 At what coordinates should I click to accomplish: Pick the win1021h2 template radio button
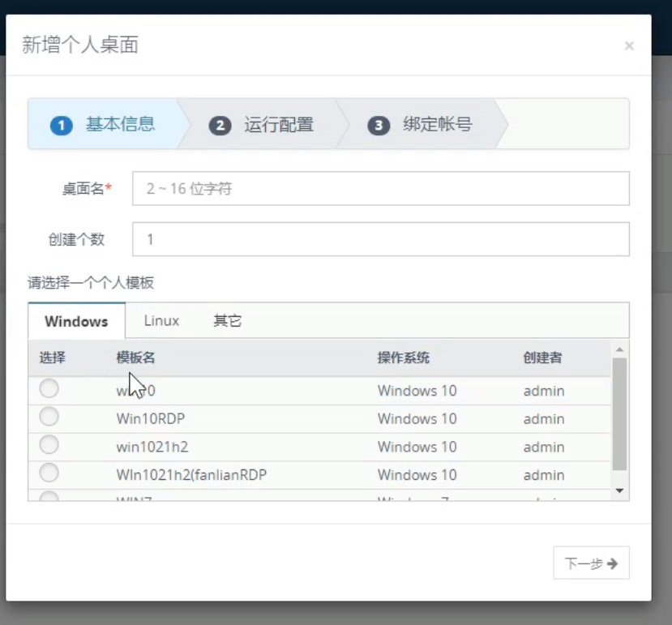(x=49, y=445)
